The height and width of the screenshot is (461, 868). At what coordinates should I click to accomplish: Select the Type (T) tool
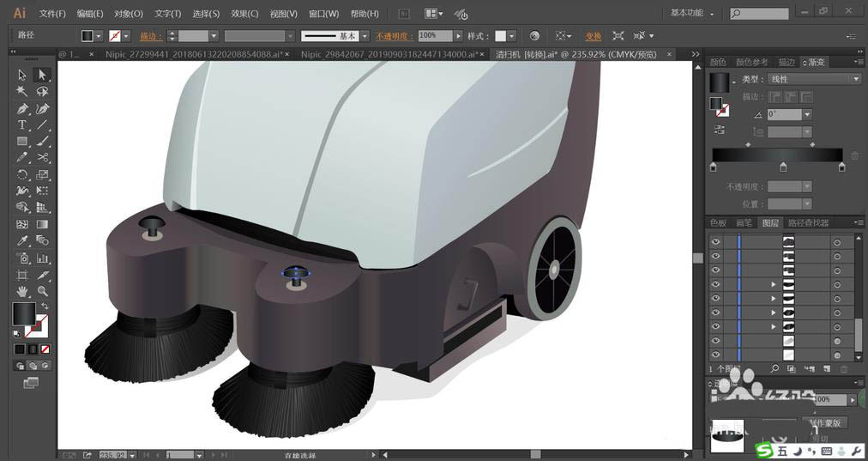point(21,124)
